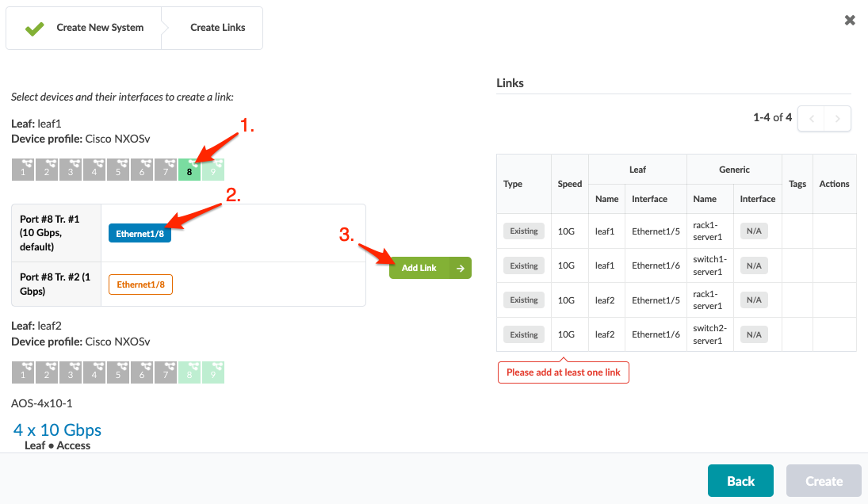The image size is (868, 504).
Task: Click port 6 icon on leaf2
Action: coord(142,372)
